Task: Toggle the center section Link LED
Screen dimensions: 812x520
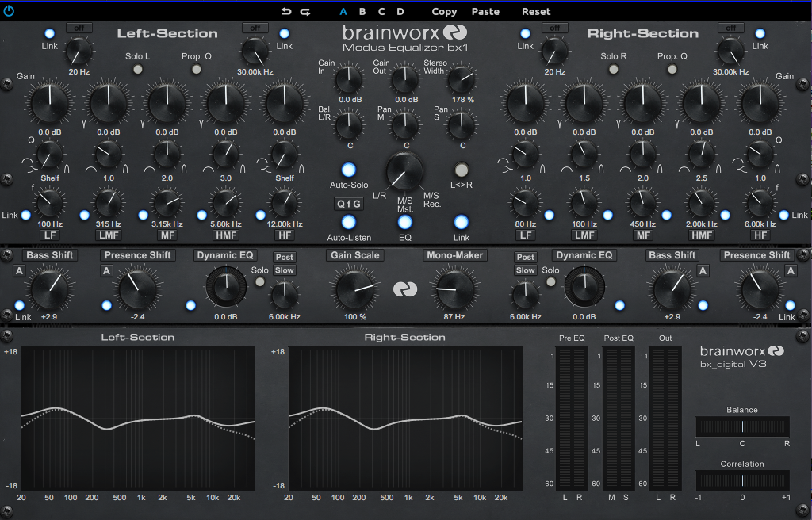Action: [x=461, y=222]
